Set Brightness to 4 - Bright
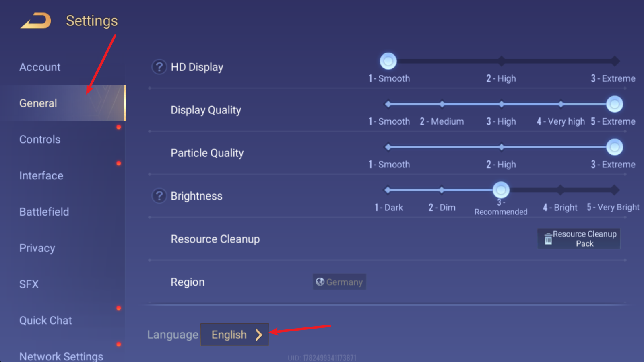This screenshot has height=362, width=644. coord(560,190)
